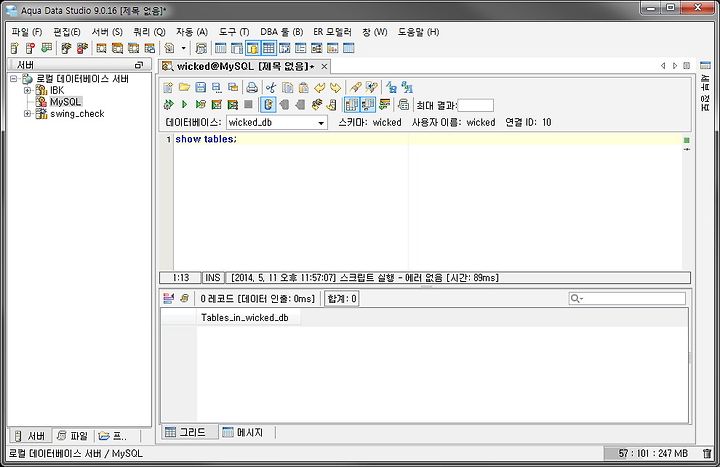Save the query with the floppy disk icon
This screenshot has width=720, height=467.
point(201,87)
